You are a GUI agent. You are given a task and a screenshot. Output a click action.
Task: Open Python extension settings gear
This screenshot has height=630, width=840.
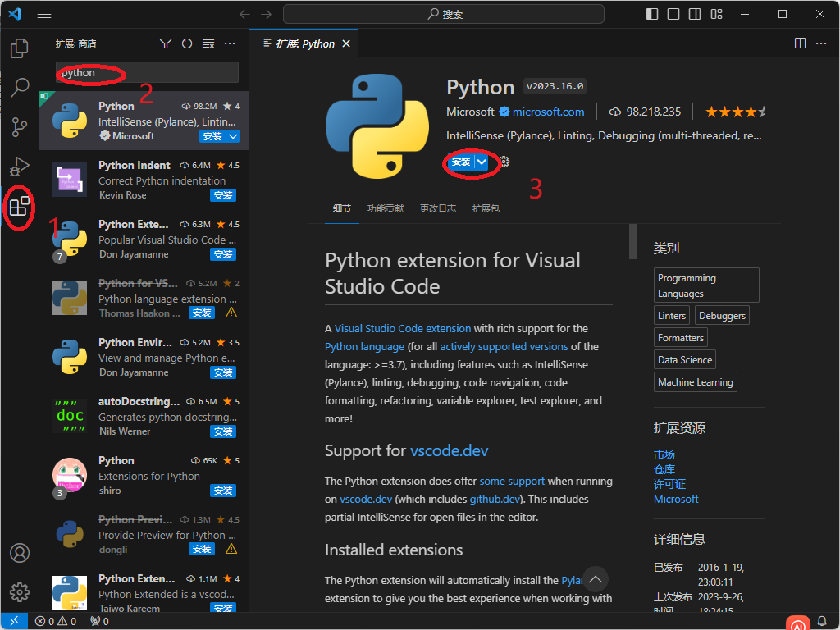pos(504,162)
